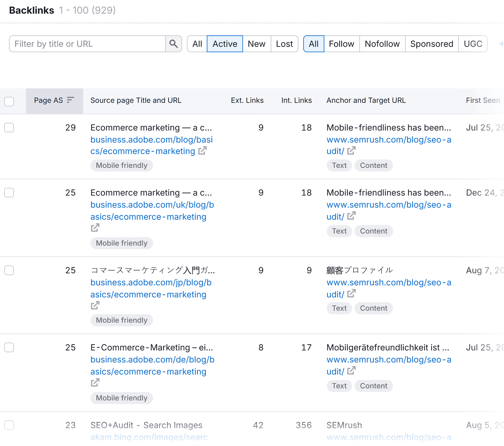Select the Active backlinks filter

[x=225, y=44]
